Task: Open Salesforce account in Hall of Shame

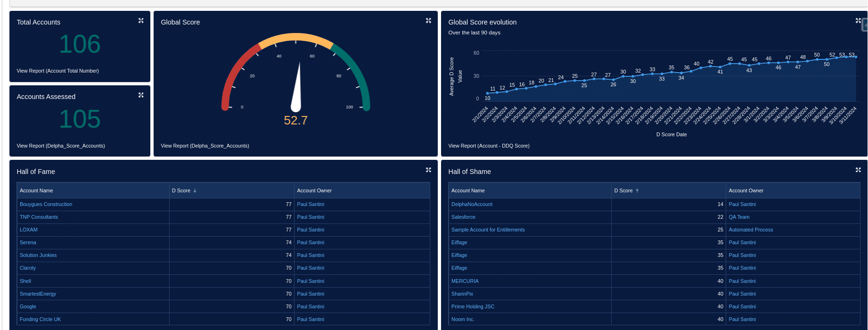Action: (x=463, y=217)
